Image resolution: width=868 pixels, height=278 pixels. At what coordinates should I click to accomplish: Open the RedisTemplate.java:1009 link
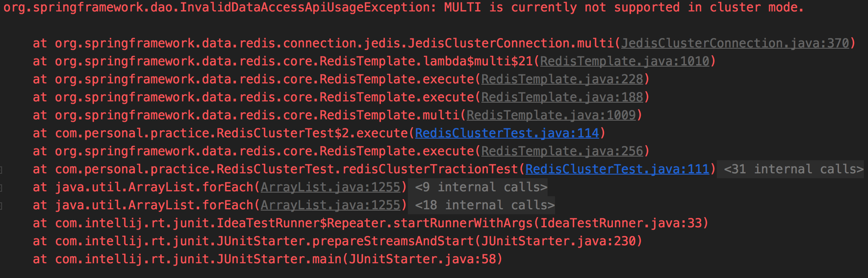[x=551, y=115]
